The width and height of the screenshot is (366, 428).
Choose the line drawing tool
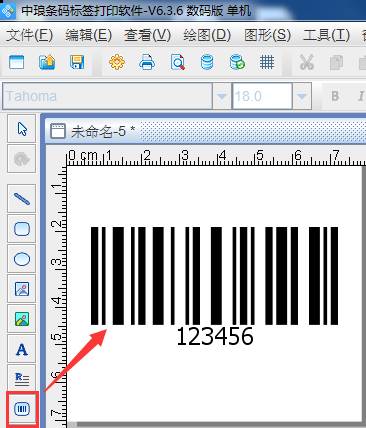tap(22, 199)
